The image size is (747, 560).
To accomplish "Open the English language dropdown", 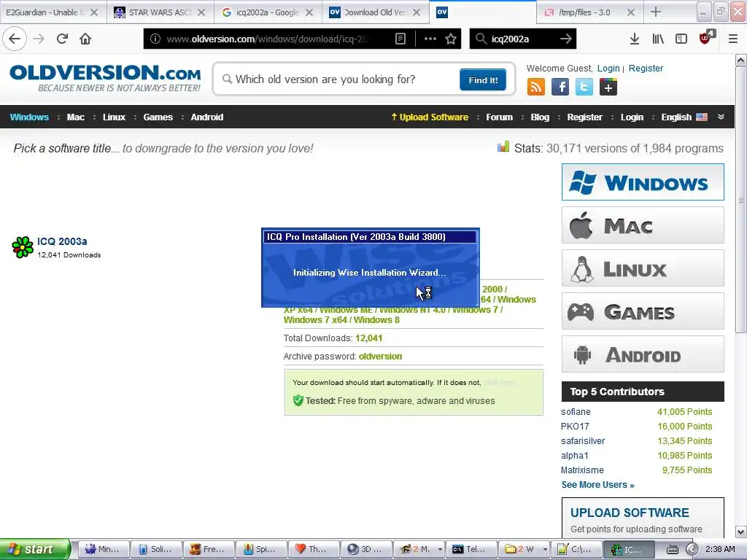I will (684, 117).
